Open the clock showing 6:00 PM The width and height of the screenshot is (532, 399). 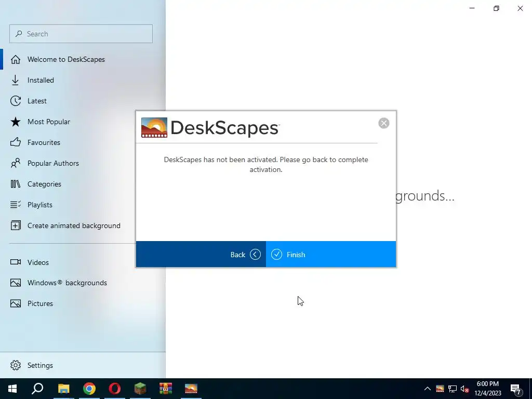pos(487,389)
